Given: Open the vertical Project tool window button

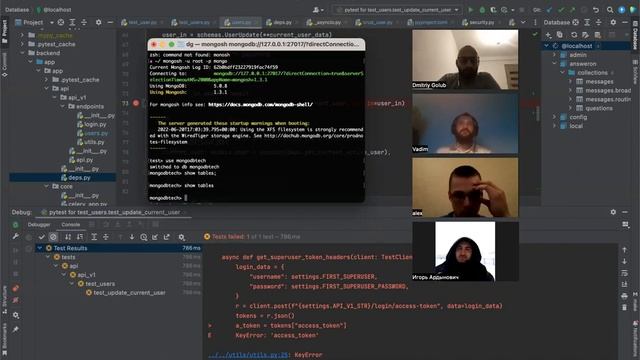Looking at the screenshot, I should pos(4,31).
